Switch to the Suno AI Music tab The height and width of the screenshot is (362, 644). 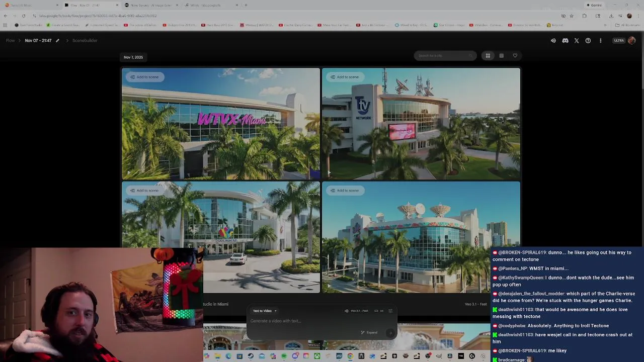click(x=30, y=5)
